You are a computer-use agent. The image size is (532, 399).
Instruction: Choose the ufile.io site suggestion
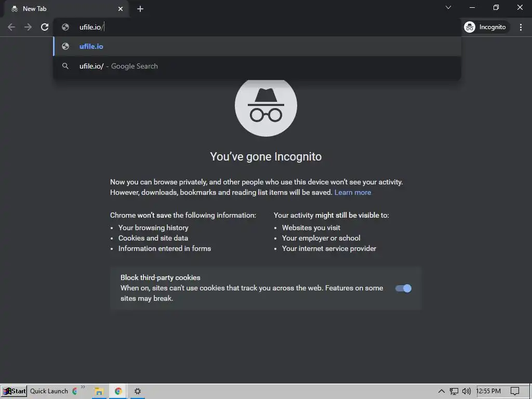pyautogui.click(x=257, y=46)
